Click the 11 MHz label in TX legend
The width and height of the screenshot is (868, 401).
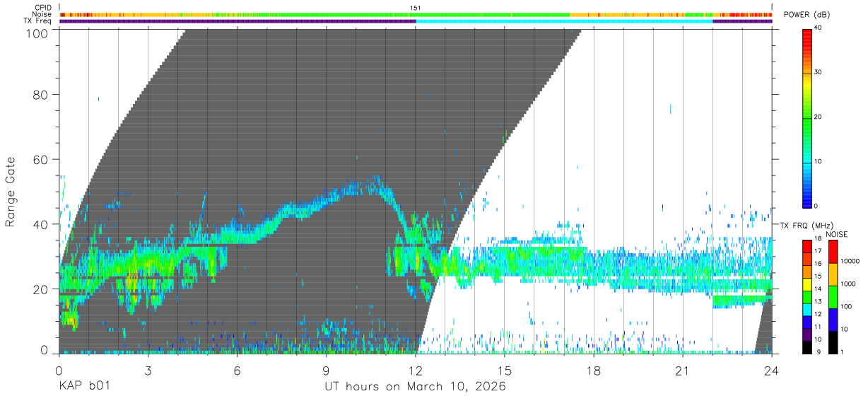click(x=819, y=327)
